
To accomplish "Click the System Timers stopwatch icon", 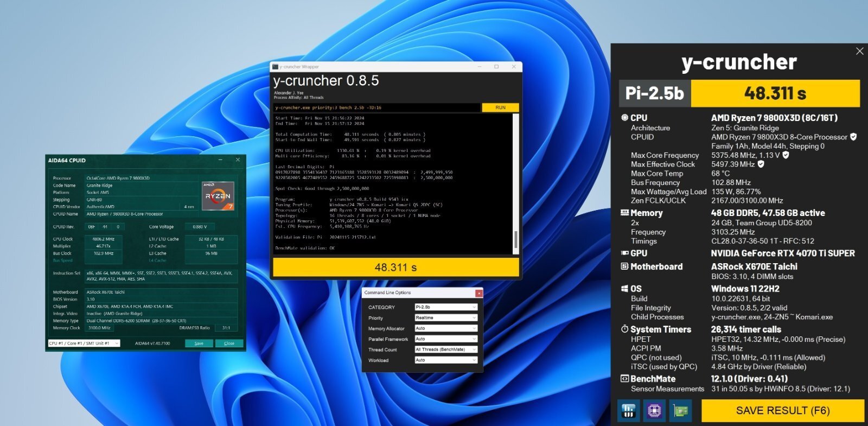I will click(624, 329).
